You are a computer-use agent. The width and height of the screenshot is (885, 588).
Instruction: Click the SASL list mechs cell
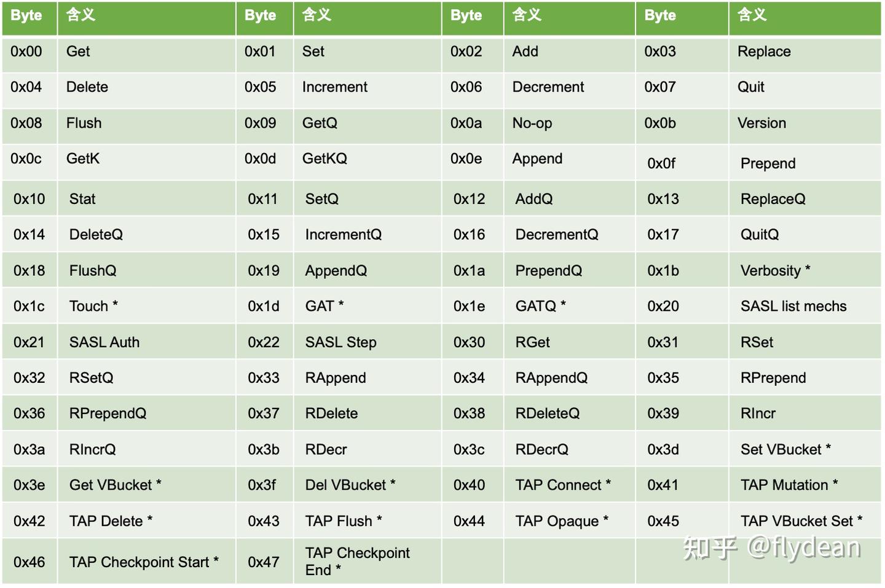point(793,306)
